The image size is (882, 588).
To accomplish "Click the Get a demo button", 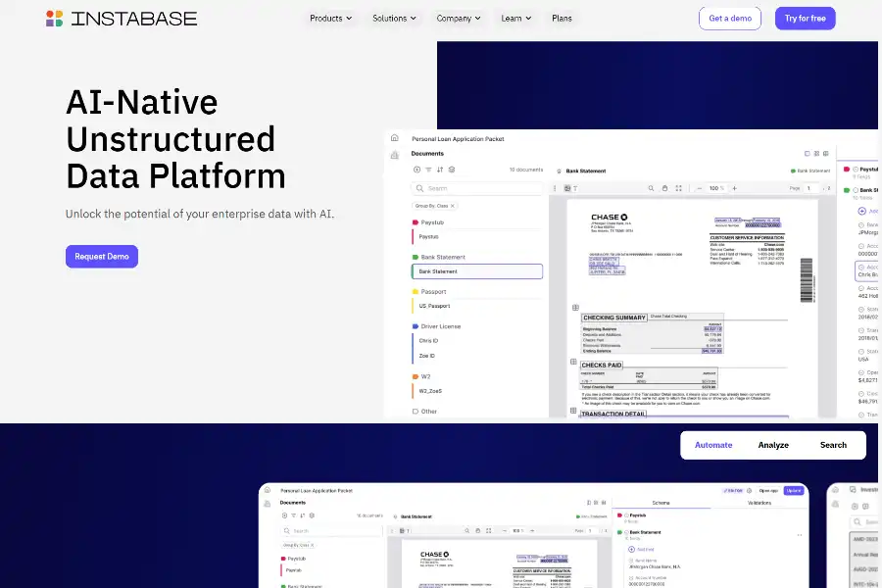I will point(730,18).
